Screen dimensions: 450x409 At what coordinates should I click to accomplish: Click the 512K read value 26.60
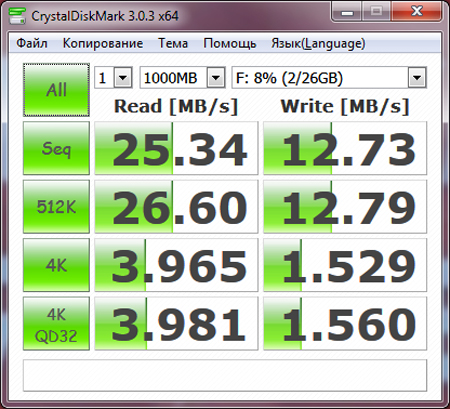coord(176,206)
